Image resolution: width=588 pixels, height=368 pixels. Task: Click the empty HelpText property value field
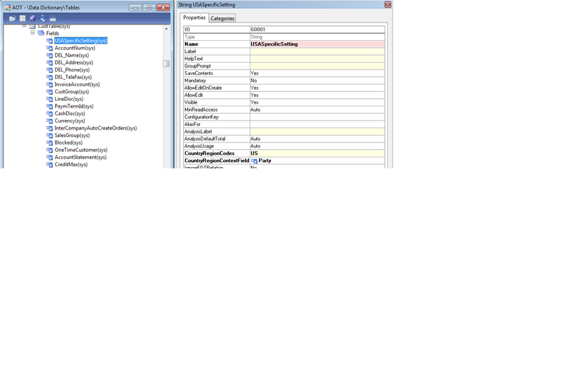(x=317, y=59)
